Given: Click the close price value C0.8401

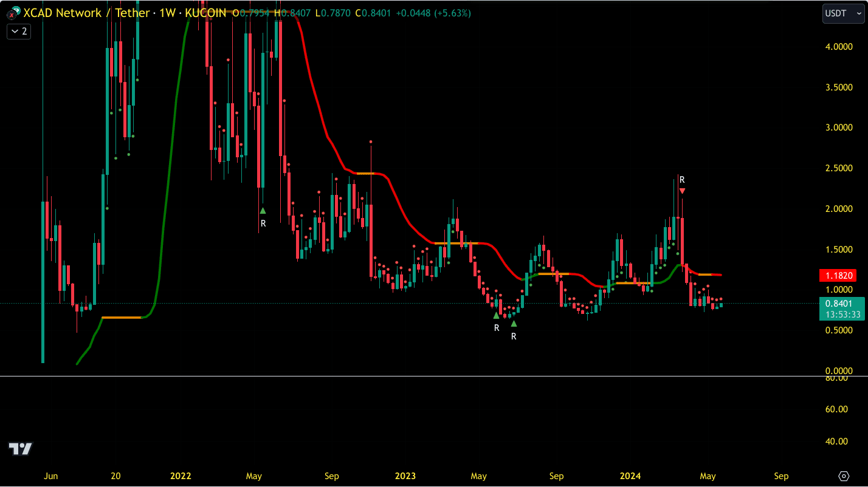Looking at the screenshot, I should pos(374,13).
